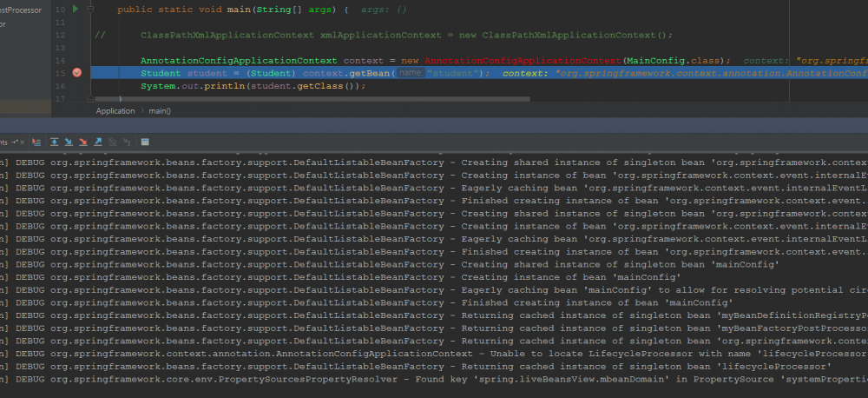Click System.out.println on line 16
Screen dimensions: 868x398
point(192,86)
